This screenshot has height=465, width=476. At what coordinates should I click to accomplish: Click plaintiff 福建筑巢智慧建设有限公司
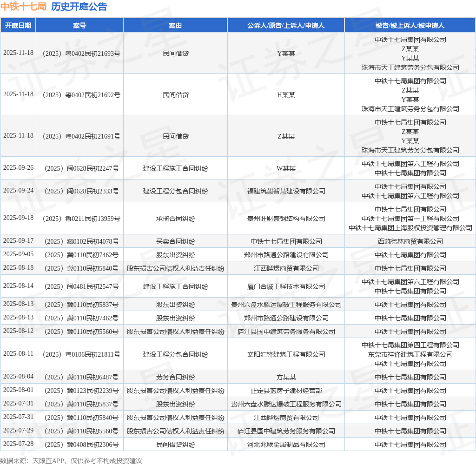(286, 191)
